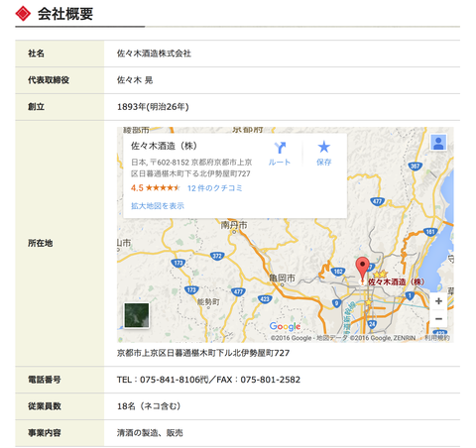Click the 社名 row label
The width and height of the screenshot is (476, 448).
[x=36, y=54]
